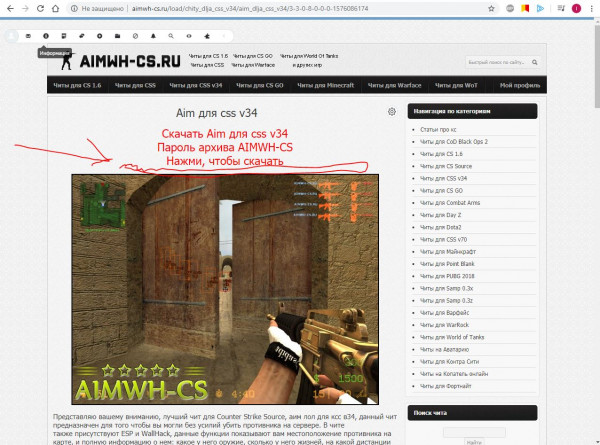Open the gray round browser extension

point(510,8)
